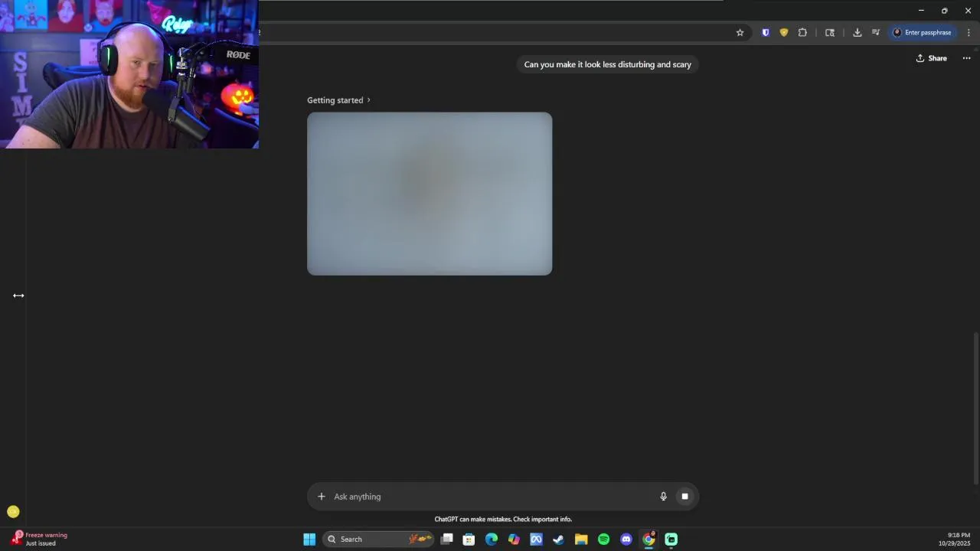Open the Extensions puzzle-piece menu
This screenshot has width=980, height=551.
802,33
